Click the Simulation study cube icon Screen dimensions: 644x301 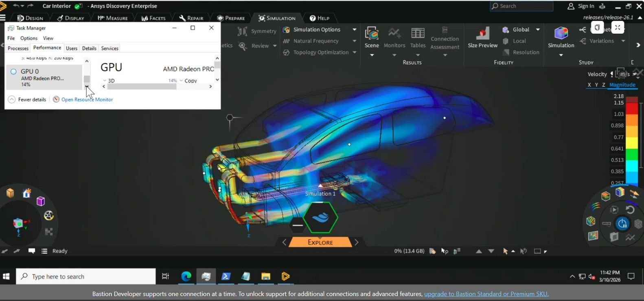(x=561, y=34)
